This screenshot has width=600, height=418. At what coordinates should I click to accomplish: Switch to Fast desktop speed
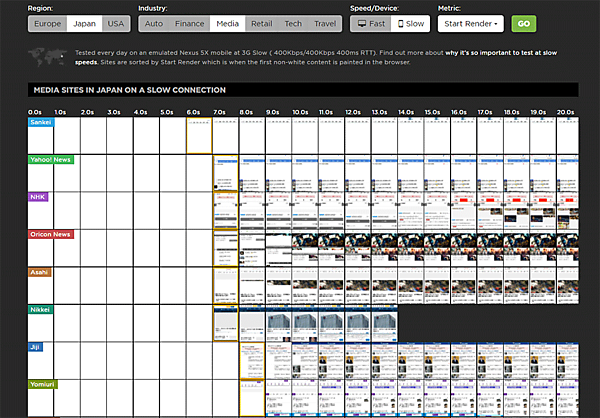pos(370,23)
